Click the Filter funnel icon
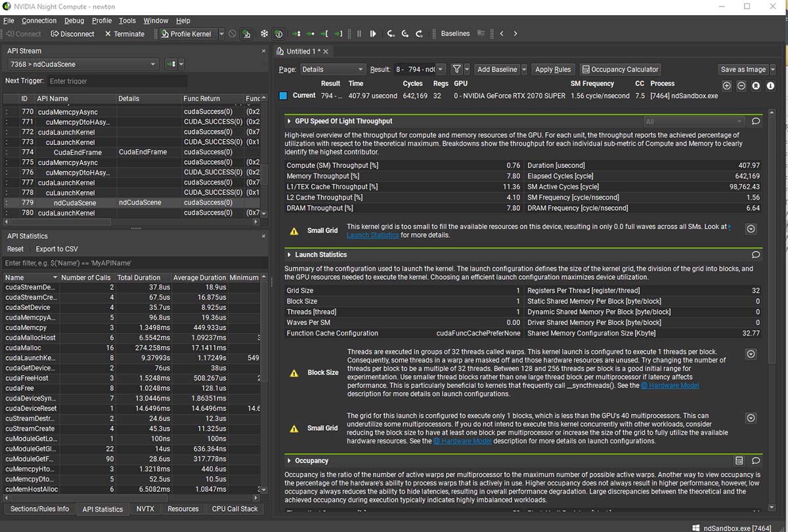This screenshot has height=532, width=788. pos(456,69)
